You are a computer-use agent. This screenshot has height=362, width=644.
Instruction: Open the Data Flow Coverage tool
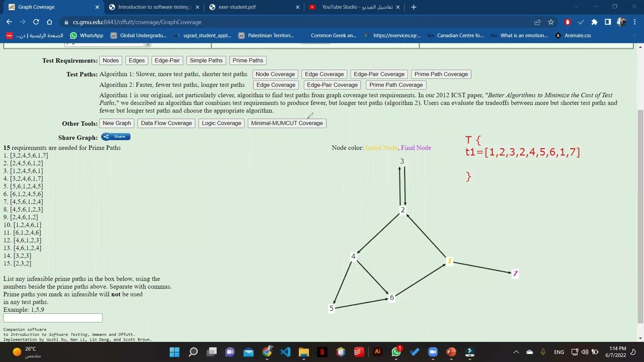(167, 123)
